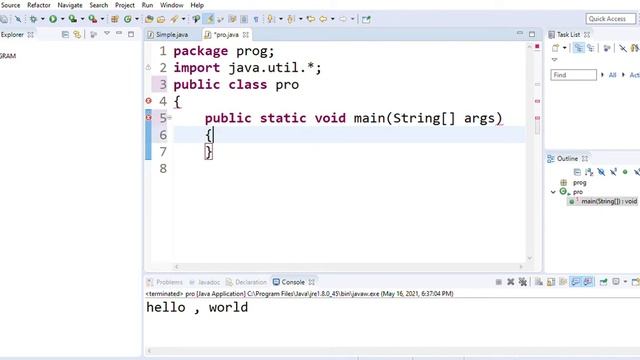Open the Navigate menu
This screenshot has height=360, width=640.
pos(70,5)
